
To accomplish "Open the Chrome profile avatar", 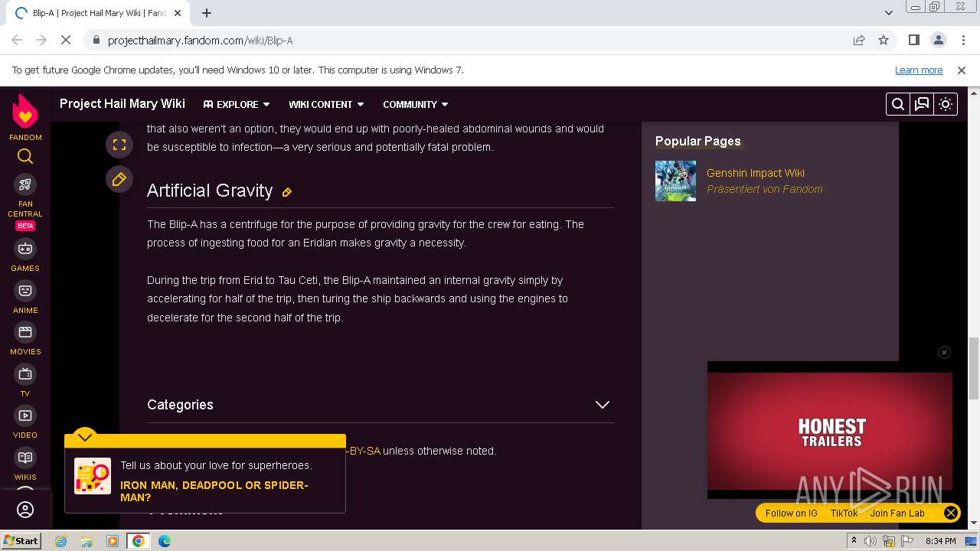I will point(938,40).
